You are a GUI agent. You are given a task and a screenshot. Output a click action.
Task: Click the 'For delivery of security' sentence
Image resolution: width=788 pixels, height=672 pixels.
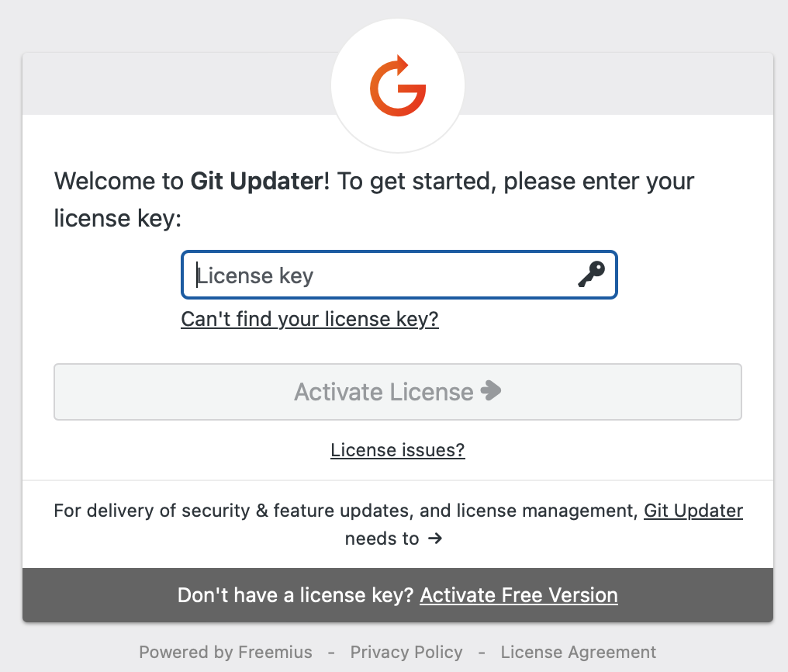346,511
